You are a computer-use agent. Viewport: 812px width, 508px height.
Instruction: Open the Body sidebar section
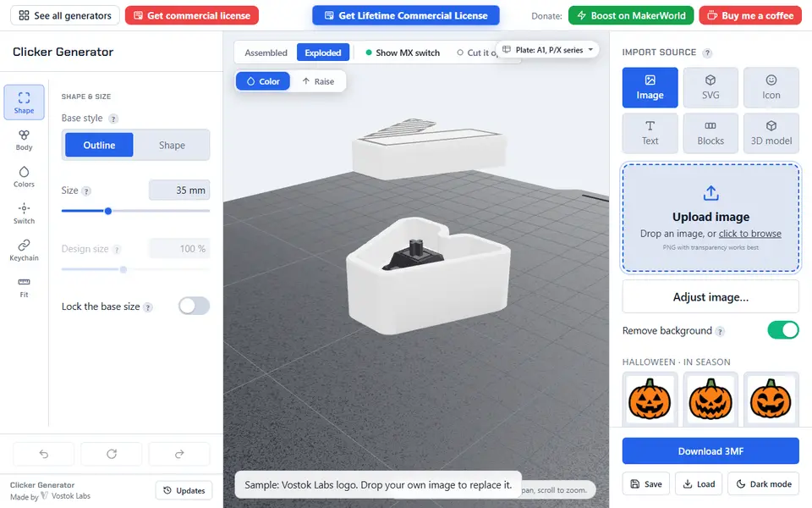point(24,140)
